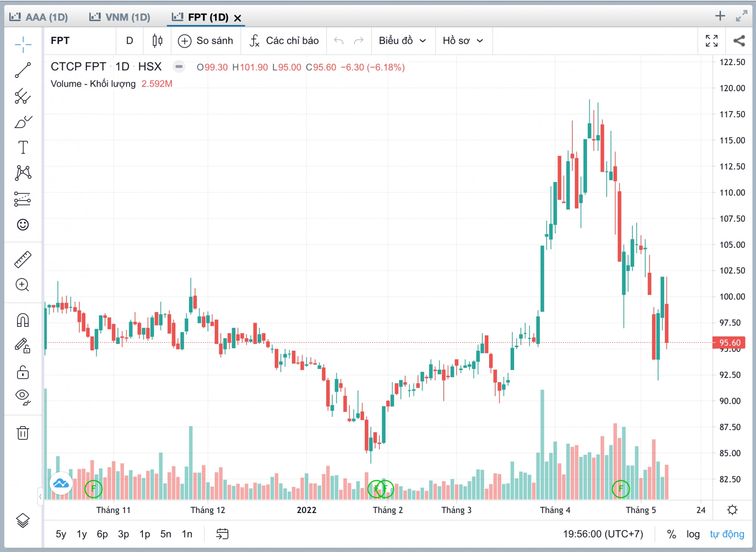
Task: Expand the Biểu đồ dropdown
Action: tap(403, 40)
